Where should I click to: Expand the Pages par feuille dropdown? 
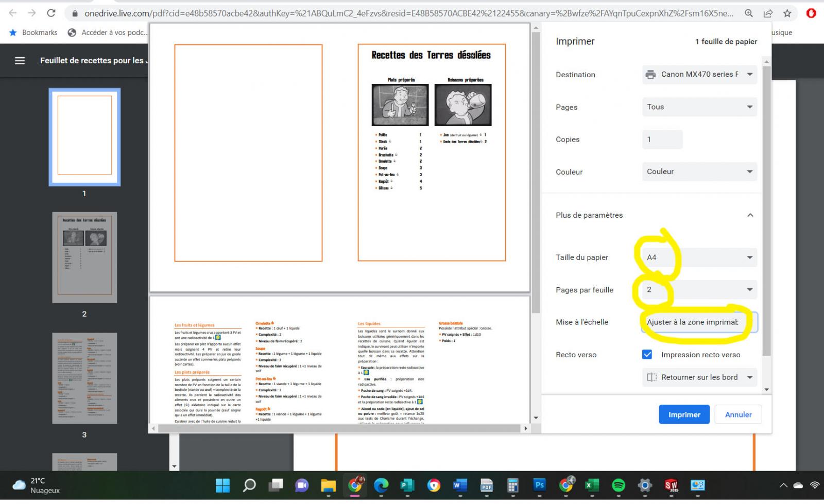[x=699, y=290]
